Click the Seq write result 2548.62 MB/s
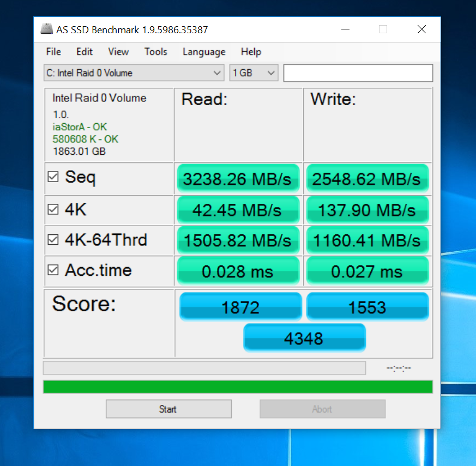476x466 pixels. [367, 179]
